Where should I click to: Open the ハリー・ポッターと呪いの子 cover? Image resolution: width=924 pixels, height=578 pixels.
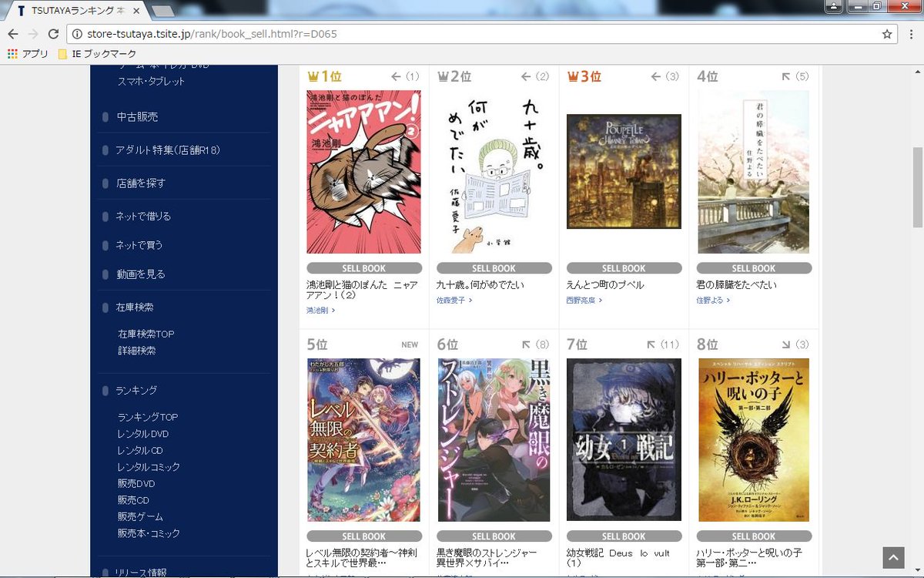pyautogui.click(x=754, y=440)
